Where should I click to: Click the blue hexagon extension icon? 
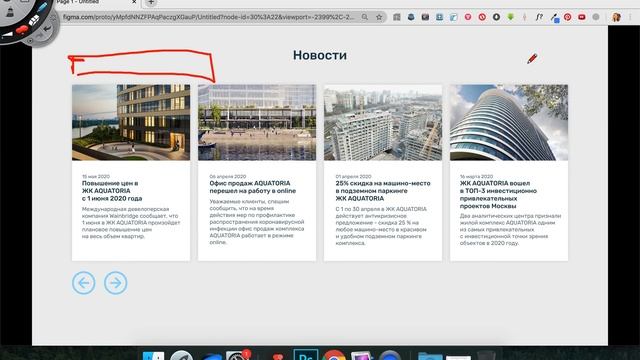tap(411, 17)
